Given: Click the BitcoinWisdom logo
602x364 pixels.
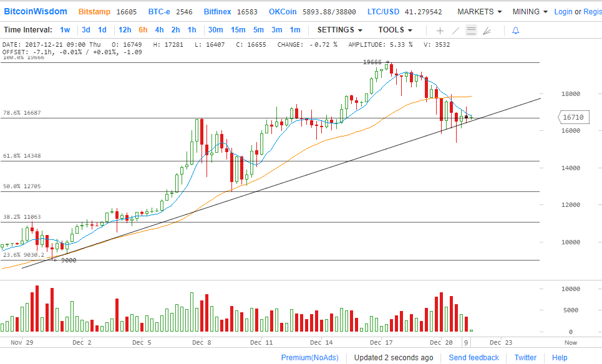Looking at the screenshot, I should pyautogui.click(x=36, y=12).
